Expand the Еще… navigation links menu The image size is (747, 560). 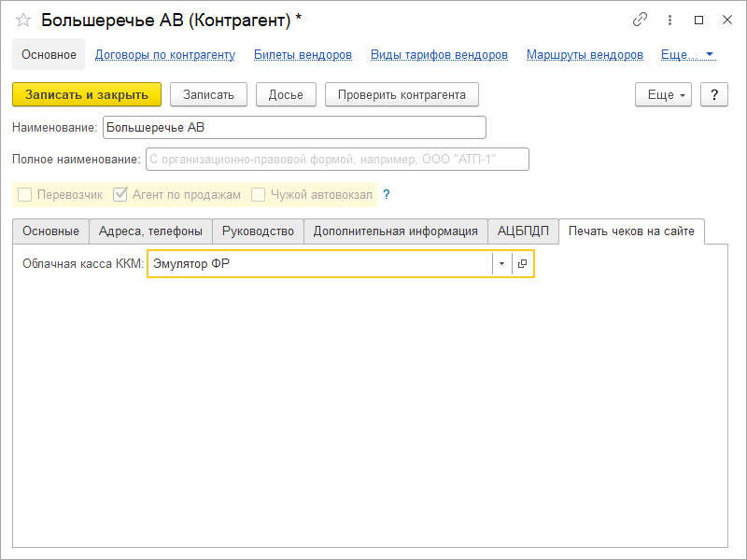point(687,54)
